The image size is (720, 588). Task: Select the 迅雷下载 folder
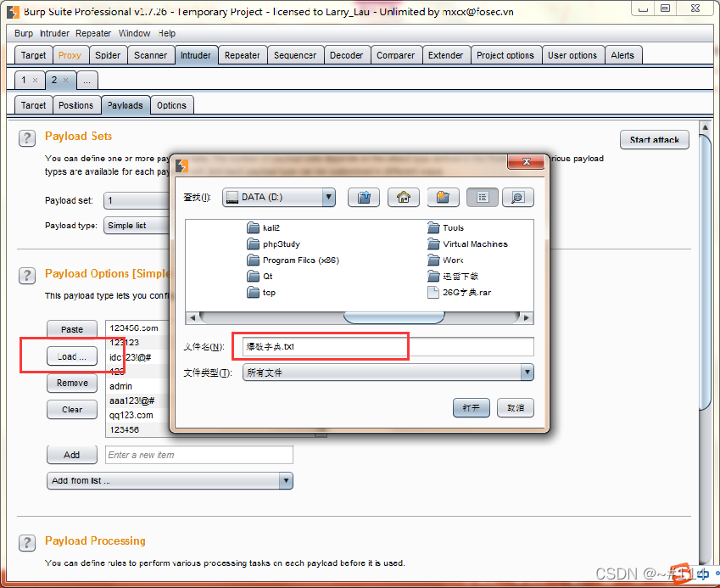point(453,276)
